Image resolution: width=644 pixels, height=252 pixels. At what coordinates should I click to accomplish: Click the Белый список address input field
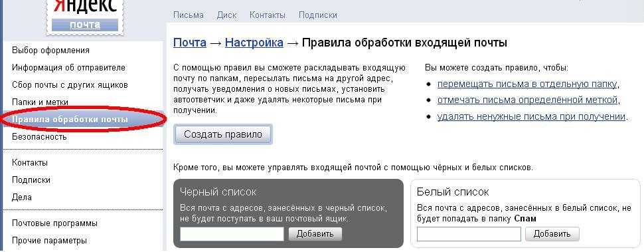[469, 234]
